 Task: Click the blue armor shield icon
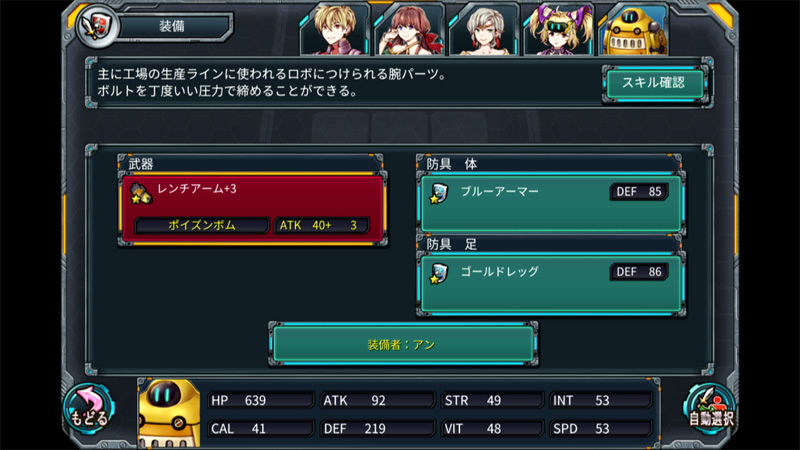(438, 193)
